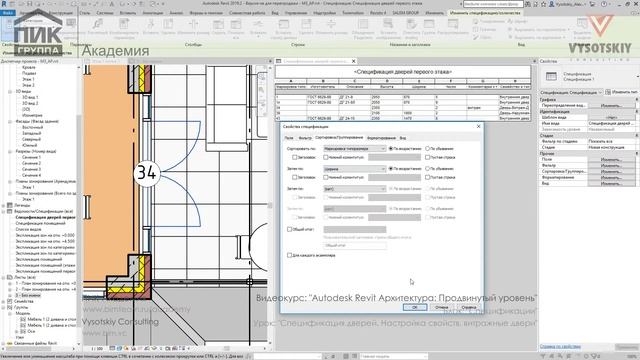Select Сечение 1 in project browser
The width and height of the screenshot is (640, 360).
(31, 157)
